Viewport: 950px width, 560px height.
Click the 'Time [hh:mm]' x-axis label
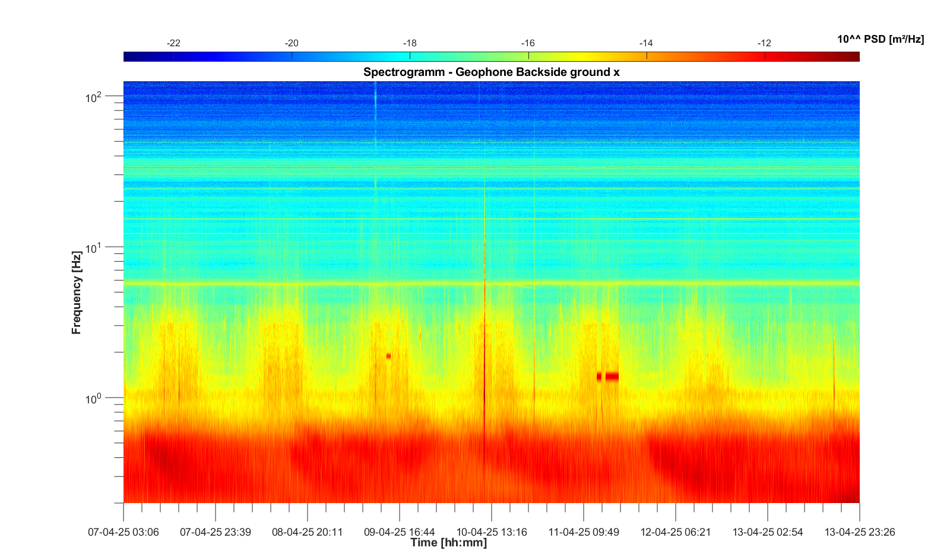click(448, 543)
